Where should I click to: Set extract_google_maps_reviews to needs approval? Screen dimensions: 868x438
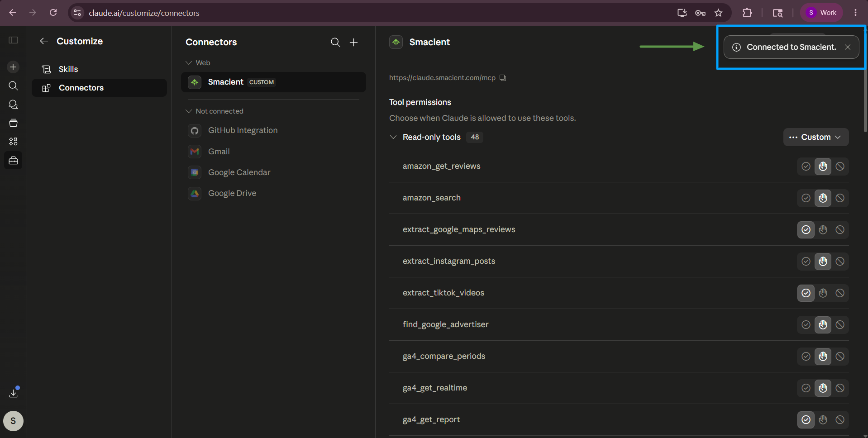(x=823, y=230)
